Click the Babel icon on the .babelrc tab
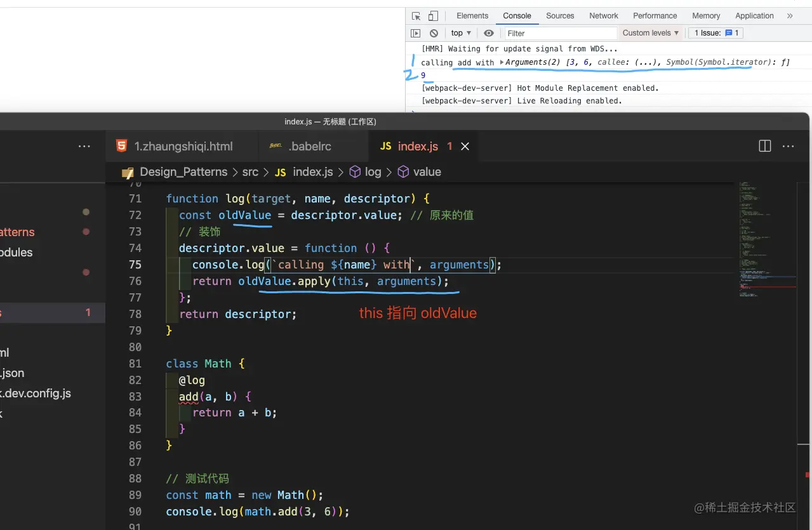This screenshot has height=530, width=812. [x=276, y=146]
